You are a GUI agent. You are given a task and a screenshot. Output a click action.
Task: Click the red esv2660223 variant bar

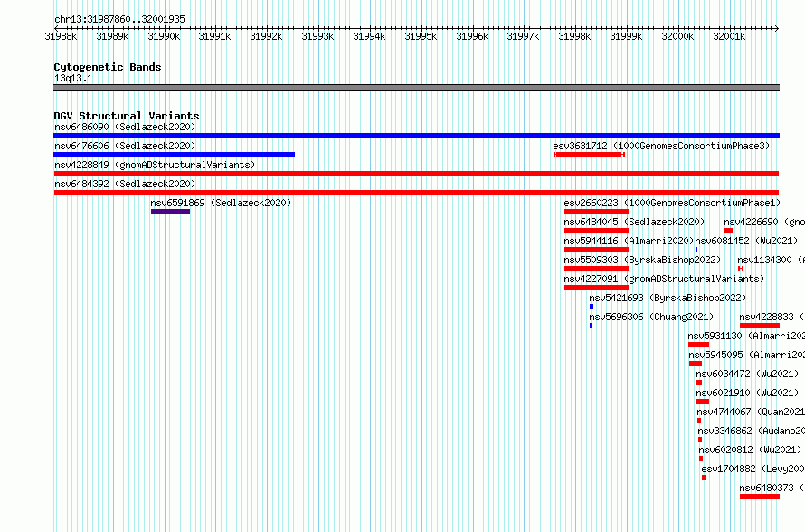[596, 212]
